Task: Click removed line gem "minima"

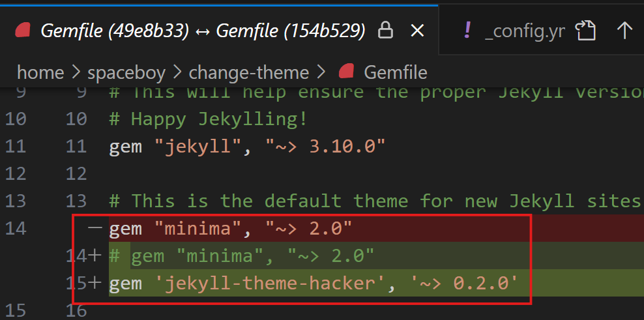Action: [230, 228]
